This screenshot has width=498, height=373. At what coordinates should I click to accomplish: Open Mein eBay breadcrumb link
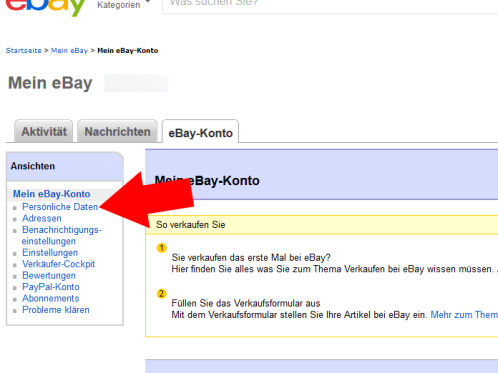click(x=69, y=51)
